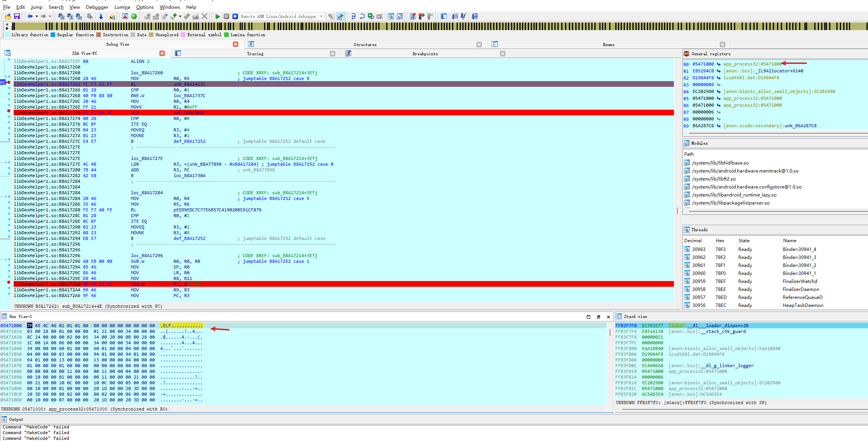Expand the back navigation history dropdown arrow
868x441 pixels.
pos(37,16)
